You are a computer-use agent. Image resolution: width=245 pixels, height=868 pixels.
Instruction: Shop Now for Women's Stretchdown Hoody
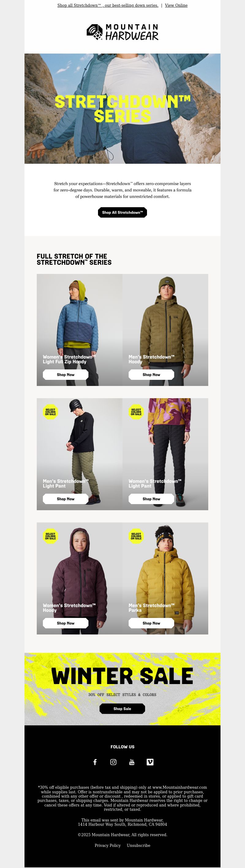pos(66,623)
